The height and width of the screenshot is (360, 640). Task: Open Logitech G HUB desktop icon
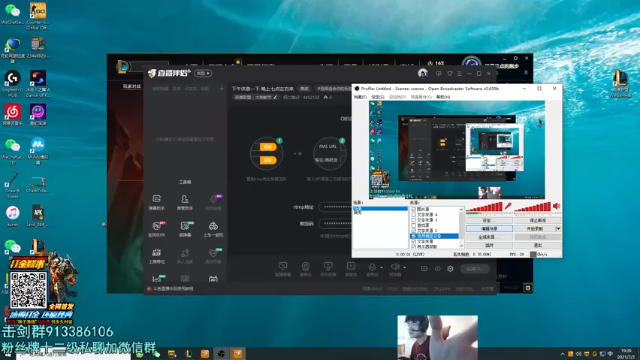click(13, 83)
